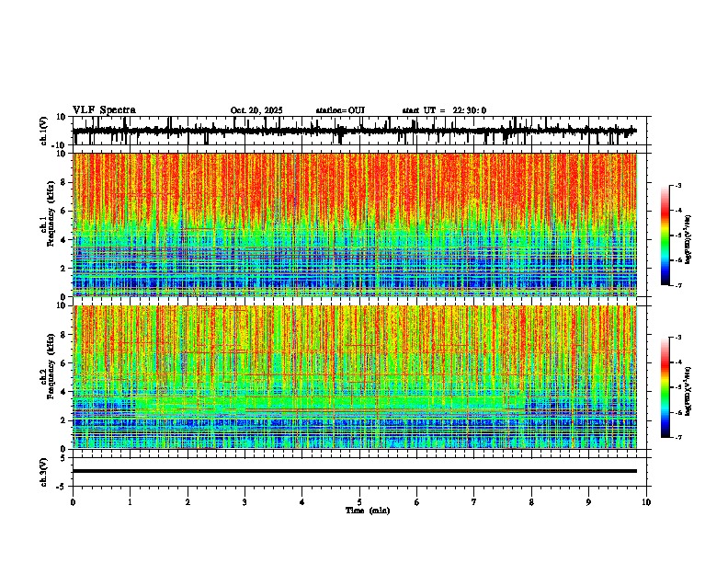Select the 'start UT = 22:30: 0' text

(x=444, y=110)
